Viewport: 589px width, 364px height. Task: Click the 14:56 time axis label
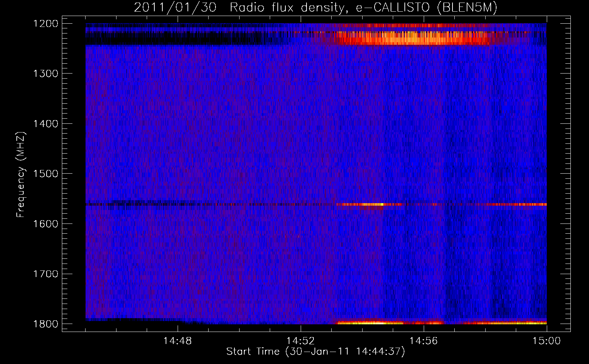[424, 341]
